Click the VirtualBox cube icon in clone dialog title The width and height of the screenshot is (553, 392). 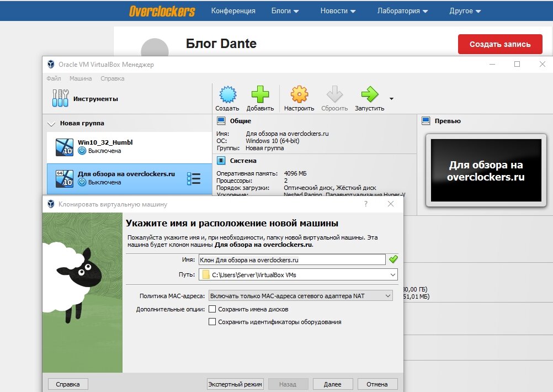[x=51, y=204]
